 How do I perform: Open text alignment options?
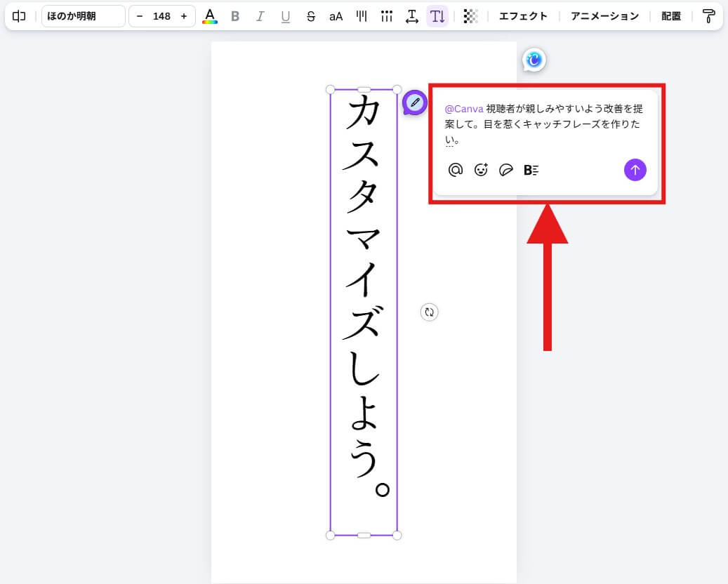pyautogui.click(x=362, y=16)
